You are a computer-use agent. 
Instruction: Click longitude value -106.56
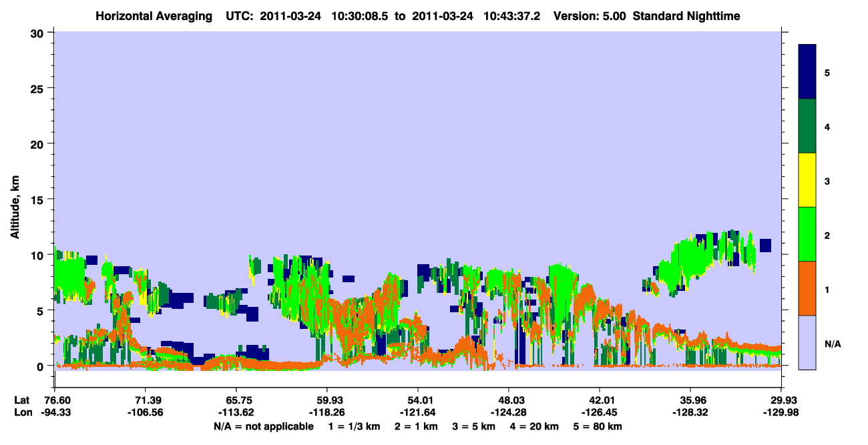pos(145,413)
